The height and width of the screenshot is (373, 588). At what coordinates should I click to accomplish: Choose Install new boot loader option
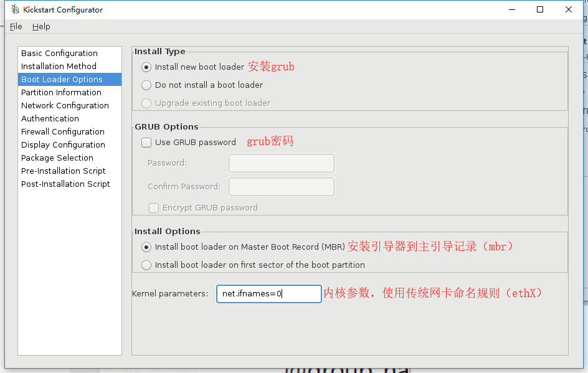[x=146, y=67]
